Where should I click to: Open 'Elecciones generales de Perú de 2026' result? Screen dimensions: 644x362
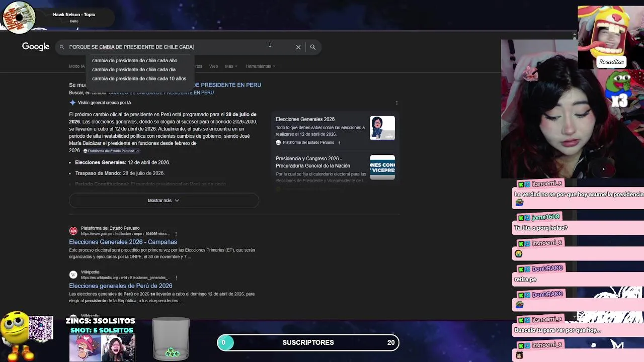(121, 286)
